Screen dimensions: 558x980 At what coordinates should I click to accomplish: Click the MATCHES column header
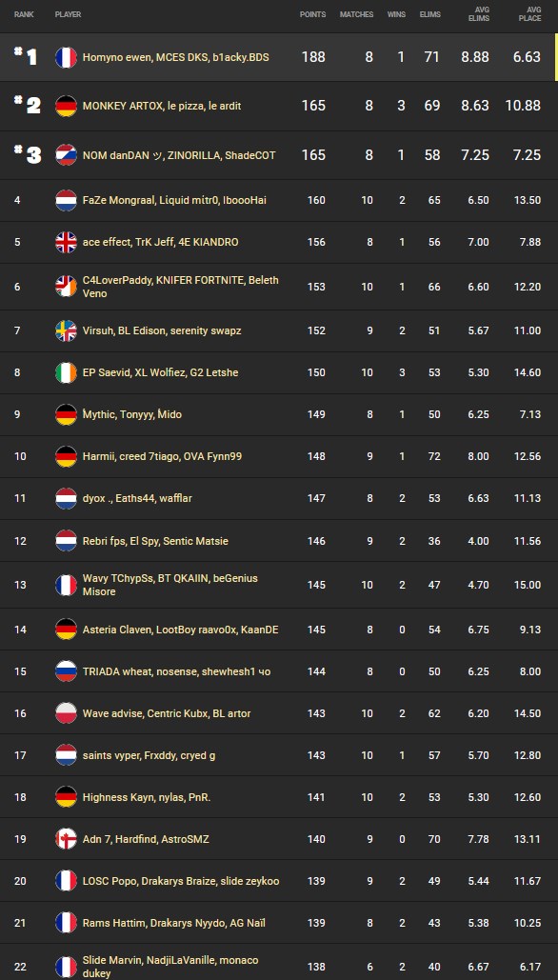[x=357, y=14]
